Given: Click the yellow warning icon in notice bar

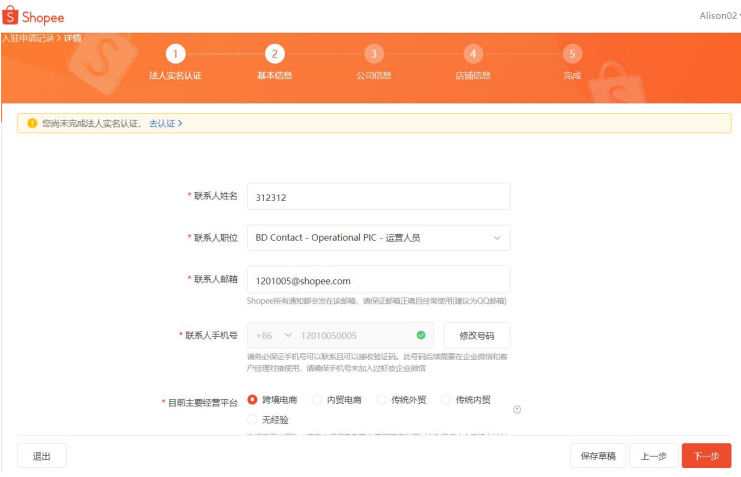Looking at the screenshot, I should (x=32, y=123).
